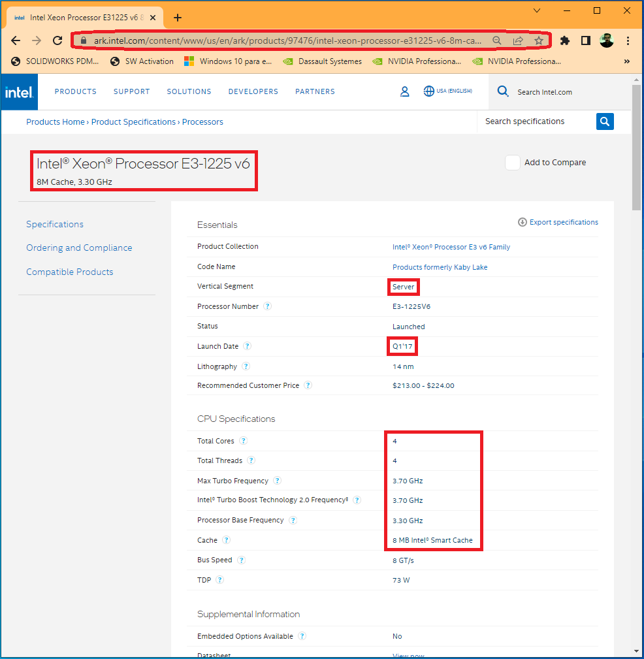Screen dimensions: 644x659
Task: Click the padlock site info icon
Action: pos(83,40)
